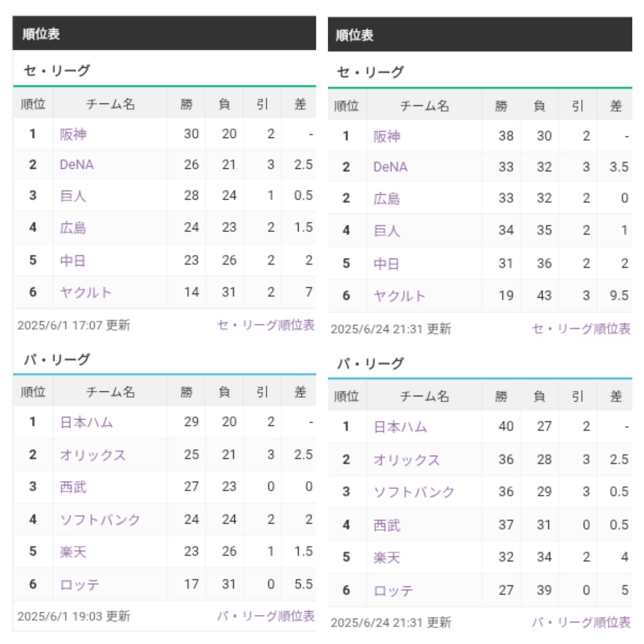Click 西武 ranked 3rd in the left table
Viewport: 644px width, 644px height.
click(73, 487)
